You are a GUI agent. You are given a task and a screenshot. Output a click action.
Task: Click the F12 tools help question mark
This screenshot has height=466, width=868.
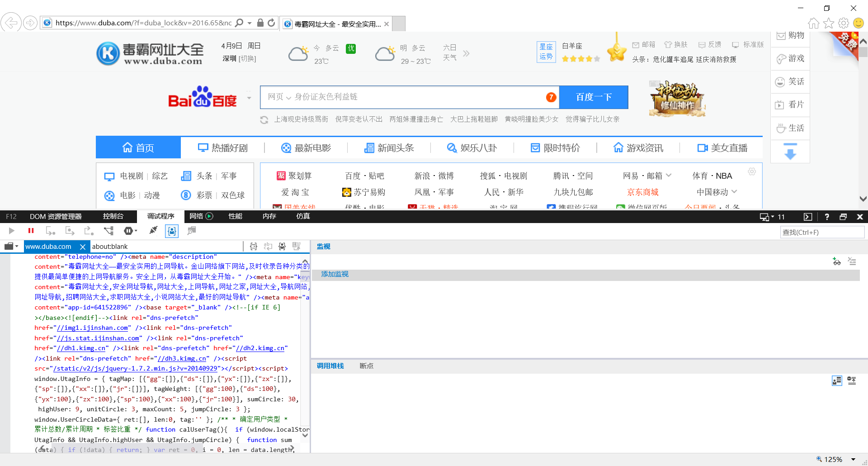(827, 217)
